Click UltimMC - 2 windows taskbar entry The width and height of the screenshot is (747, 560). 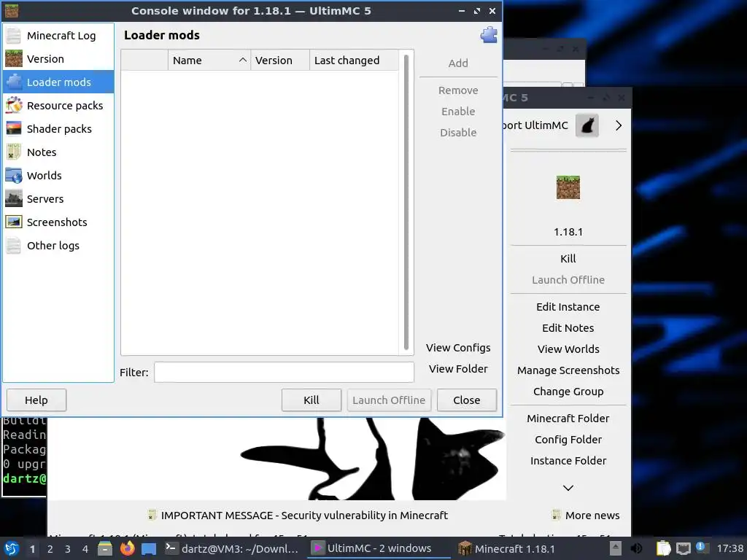pyautogui.click(x=379, y=548)
